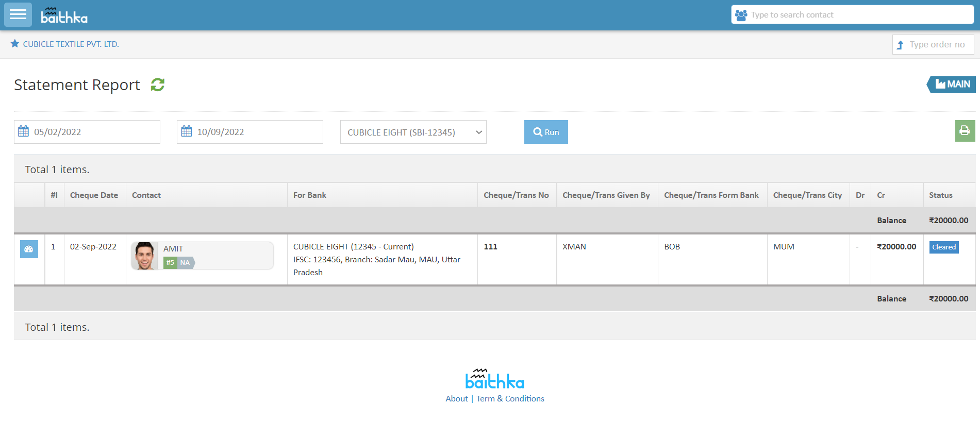Click the green print button
The height and width of the screenshot is (437, 980).
[965, 131]
